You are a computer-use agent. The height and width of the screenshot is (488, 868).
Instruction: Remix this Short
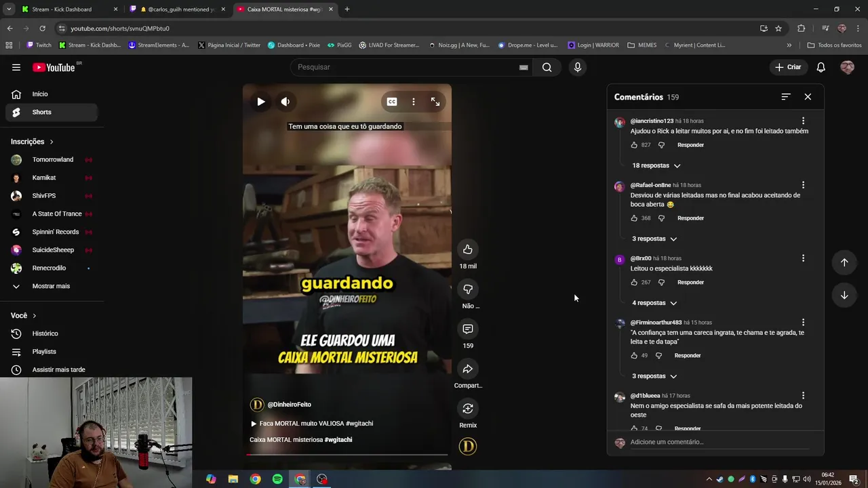coord(468,408)
